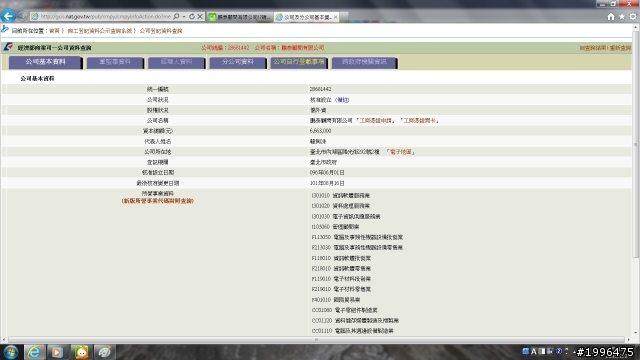Click the 工商憑證申請 link
This screenshot has width=640, height=360.
point(376,120)
